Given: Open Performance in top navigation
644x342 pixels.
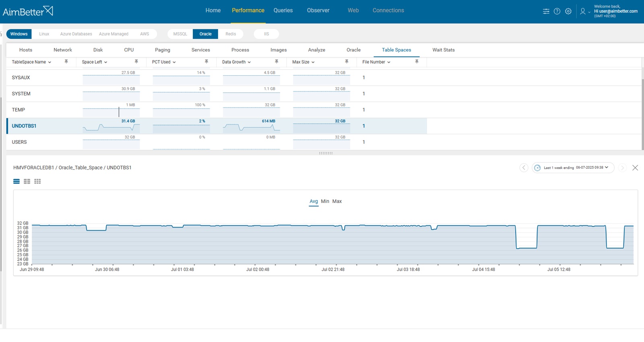Looking at the screenshot, I should point(248,10).
